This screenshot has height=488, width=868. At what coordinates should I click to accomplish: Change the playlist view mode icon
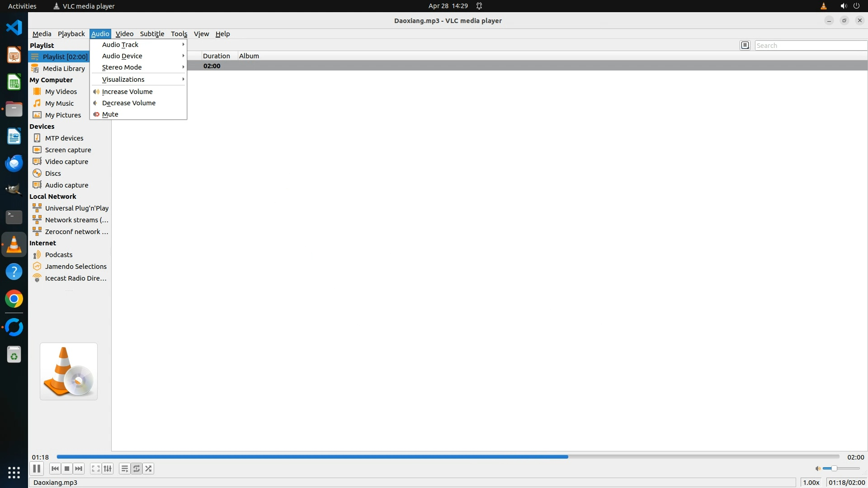coord(745,45)
